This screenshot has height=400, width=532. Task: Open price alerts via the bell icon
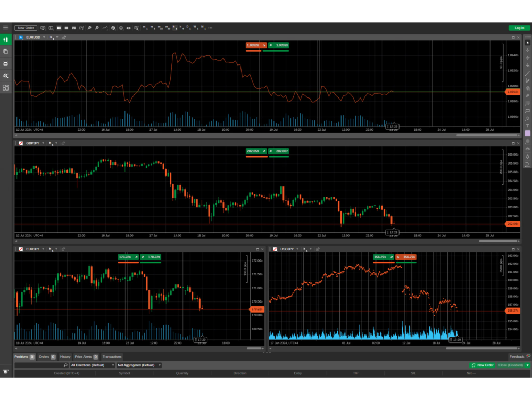(527, 156)
